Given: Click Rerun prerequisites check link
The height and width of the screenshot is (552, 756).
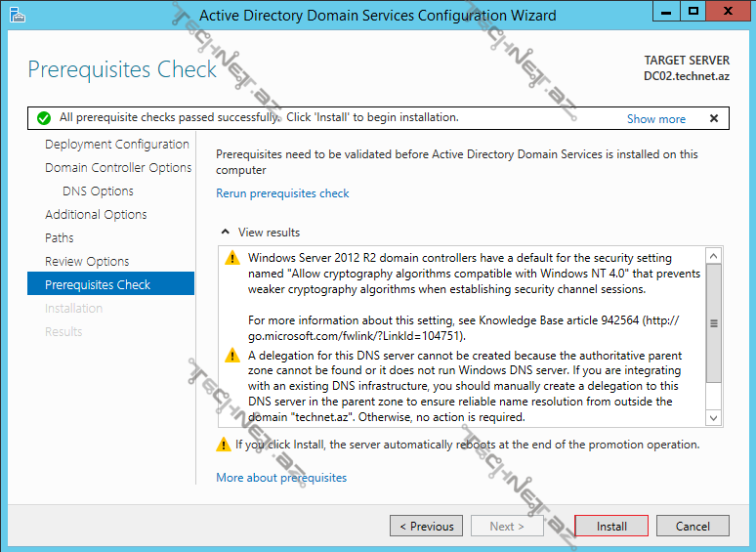Looking at the screenshot, I should pos(282,193).
